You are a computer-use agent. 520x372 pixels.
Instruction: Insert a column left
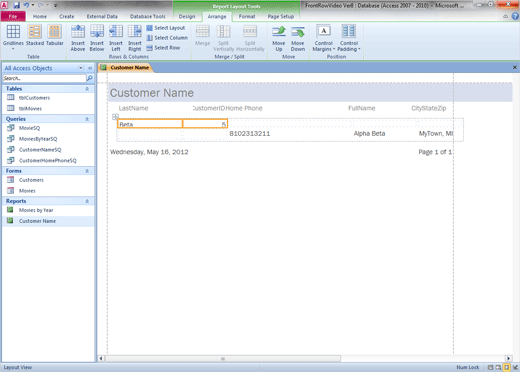point(116,38)
